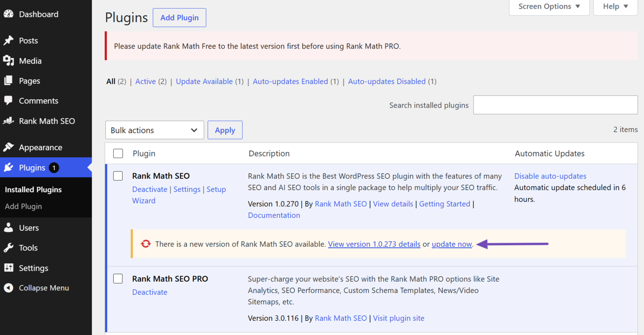Screen dimensions: 644x335
Task: Click the Plugin column header
Action: pos(144,153)
